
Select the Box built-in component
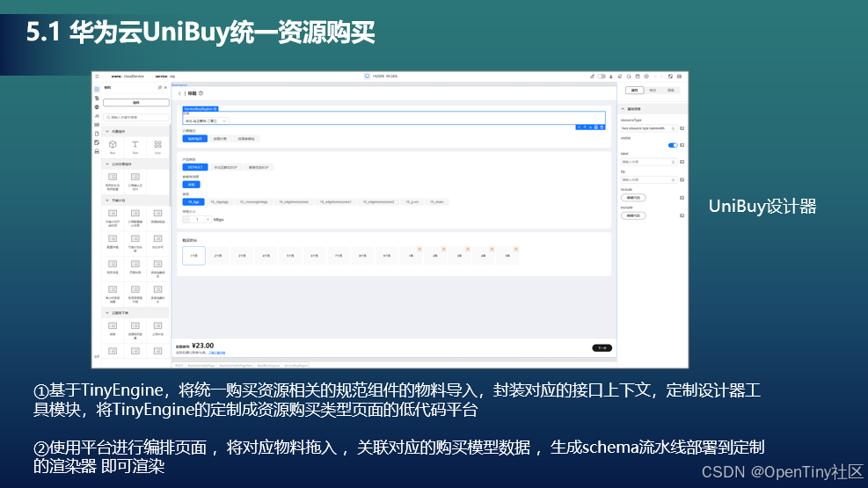click(113, 147)
